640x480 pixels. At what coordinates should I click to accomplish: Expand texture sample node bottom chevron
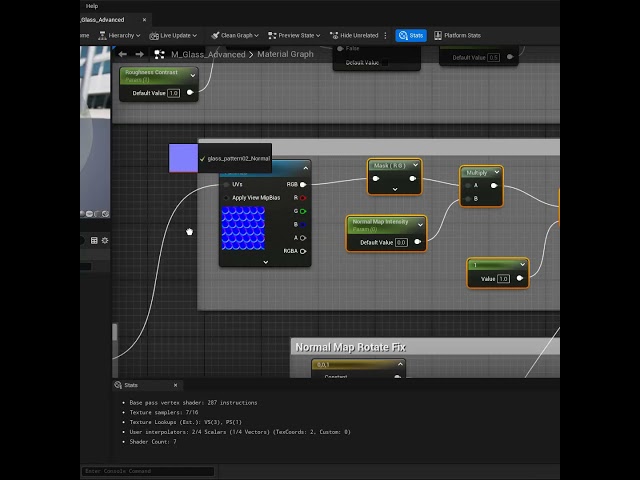266,262
